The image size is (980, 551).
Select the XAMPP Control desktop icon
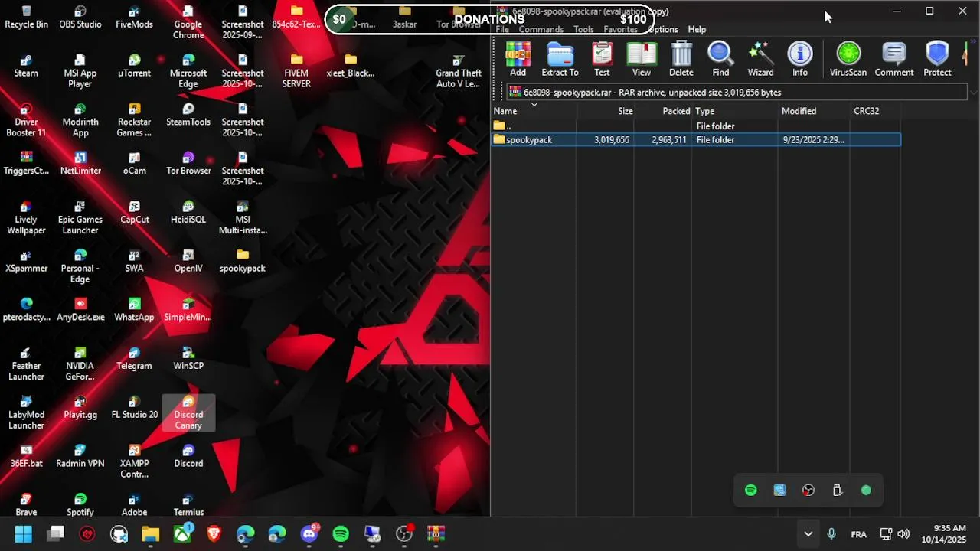tap(134, 461)
